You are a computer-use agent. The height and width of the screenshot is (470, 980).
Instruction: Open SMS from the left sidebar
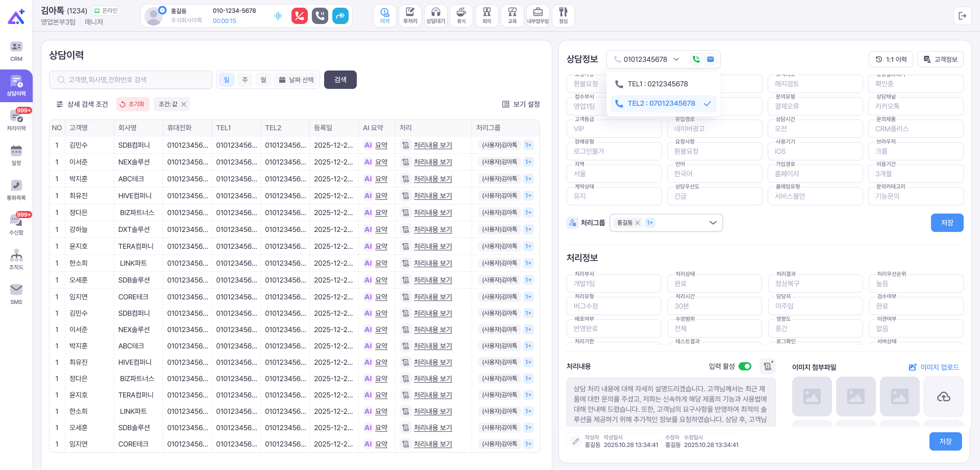pyautogui.click(x=16, y=294)
